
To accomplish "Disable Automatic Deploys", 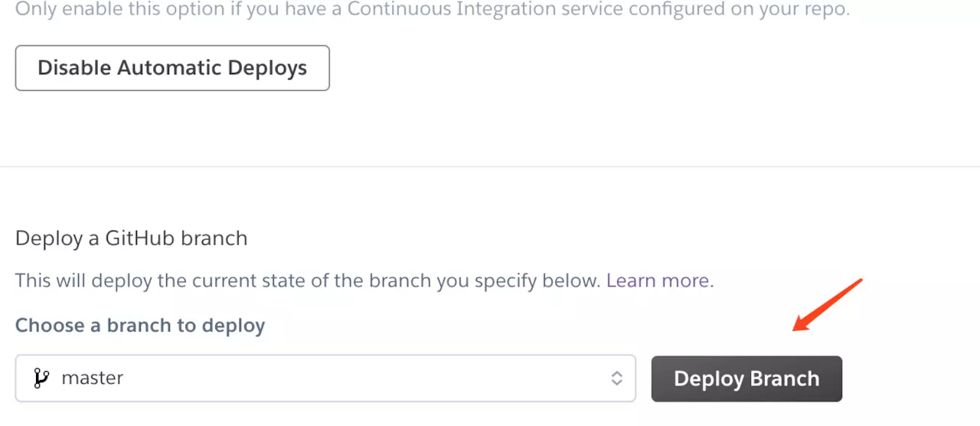I will pyautogui.click(x=172, y=68).
